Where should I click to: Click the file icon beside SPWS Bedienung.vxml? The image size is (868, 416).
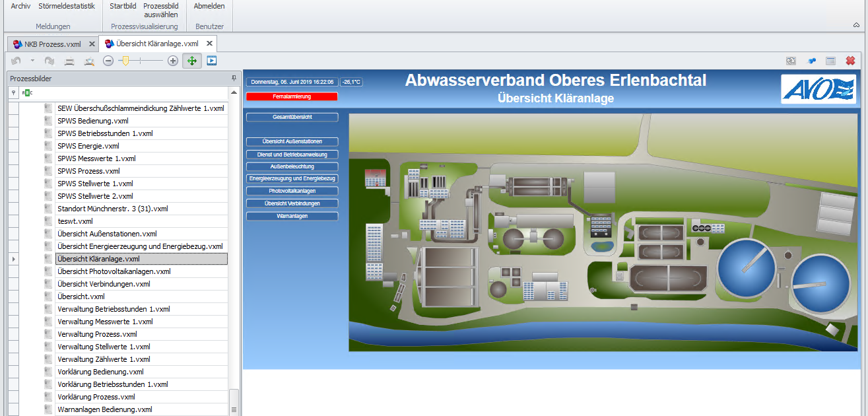pyautogui.click(x=48, y=121)
